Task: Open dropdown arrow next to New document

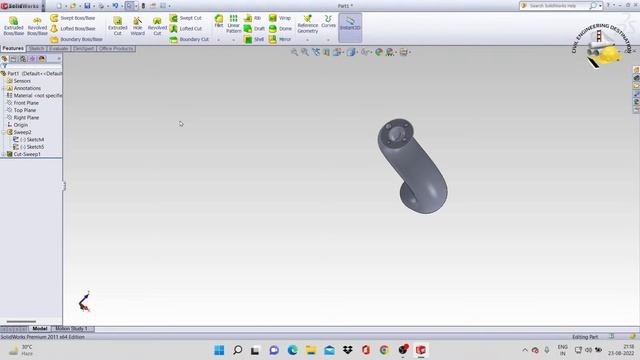Action: (66, 6)
